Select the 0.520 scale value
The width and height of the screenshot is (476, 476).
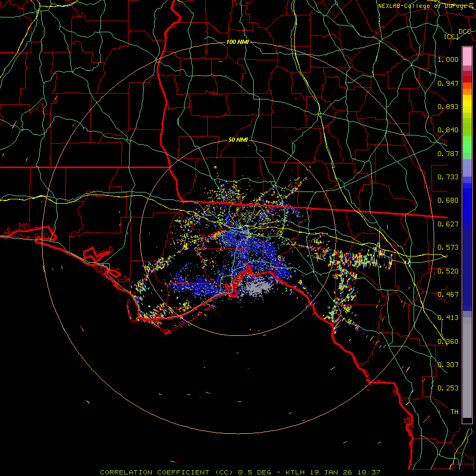tap(448, 271)
